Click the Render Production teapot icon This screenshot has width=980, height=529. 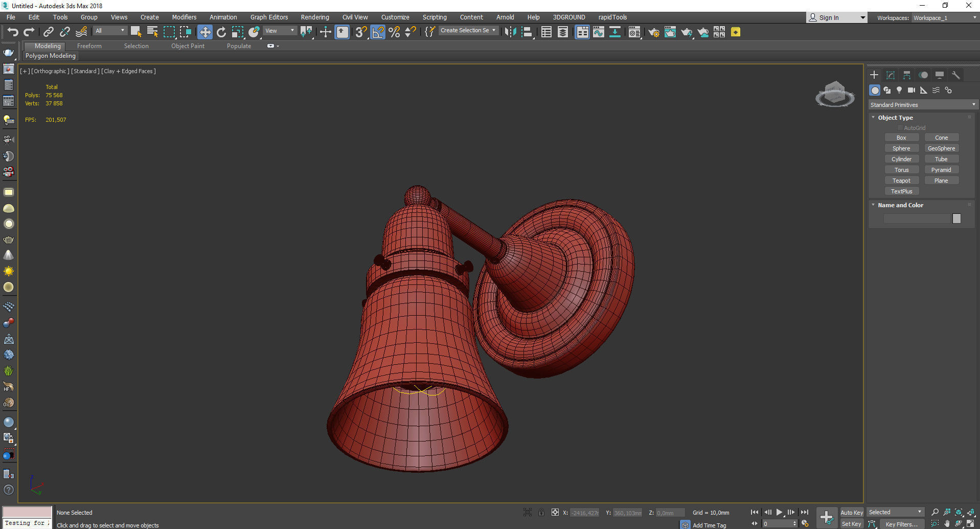[687, 32]
